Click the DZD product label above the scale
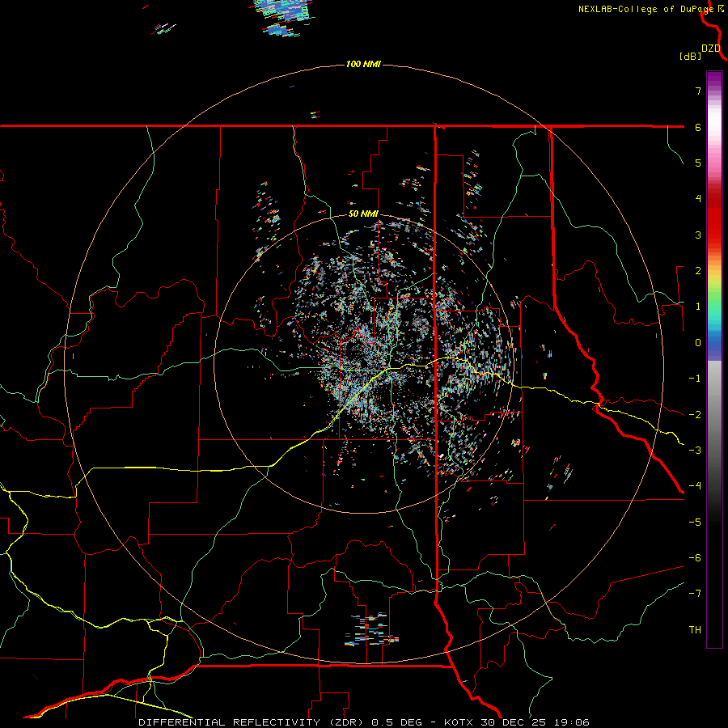This screenshot has width=728, height=728. (x=711, y=49)
